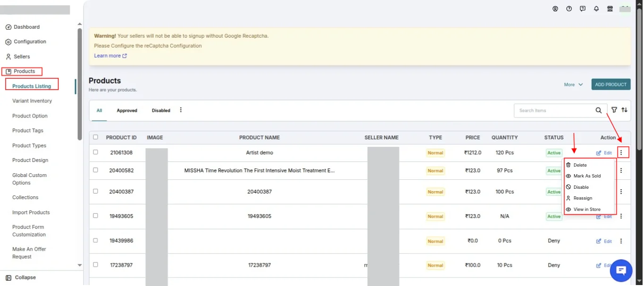The image size is (644, 286).
Task: Check the box for product 21061308
Action: 95,152
